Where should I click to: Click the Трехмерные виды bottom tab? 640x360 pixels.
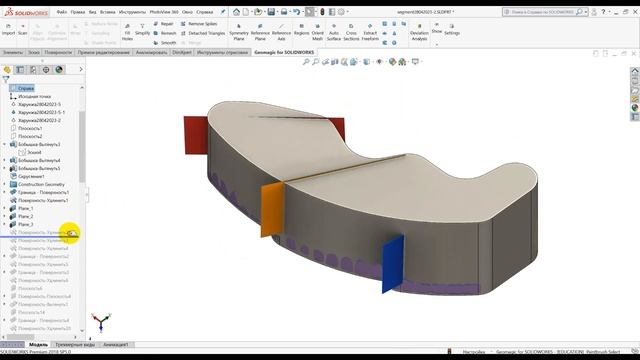[75, 344]
